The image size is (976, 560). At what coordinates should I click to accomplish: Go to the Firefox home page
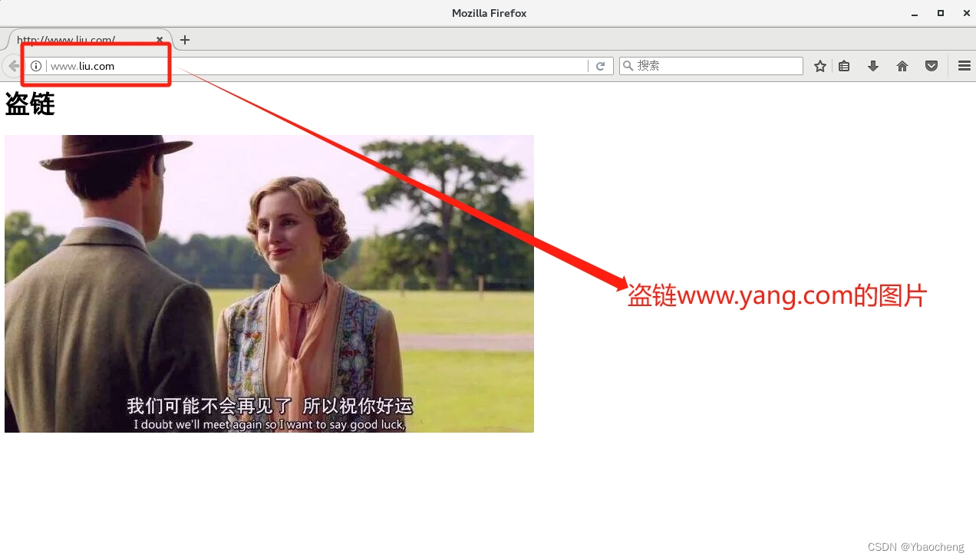[902, 66]
